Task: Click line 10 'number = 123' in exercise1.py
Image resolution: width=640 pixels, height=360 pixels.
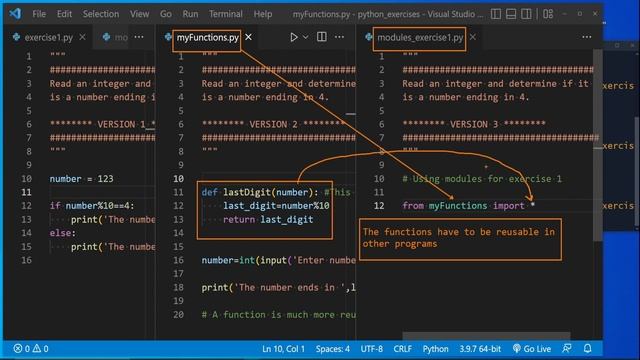Action: [x=82, y=179]
